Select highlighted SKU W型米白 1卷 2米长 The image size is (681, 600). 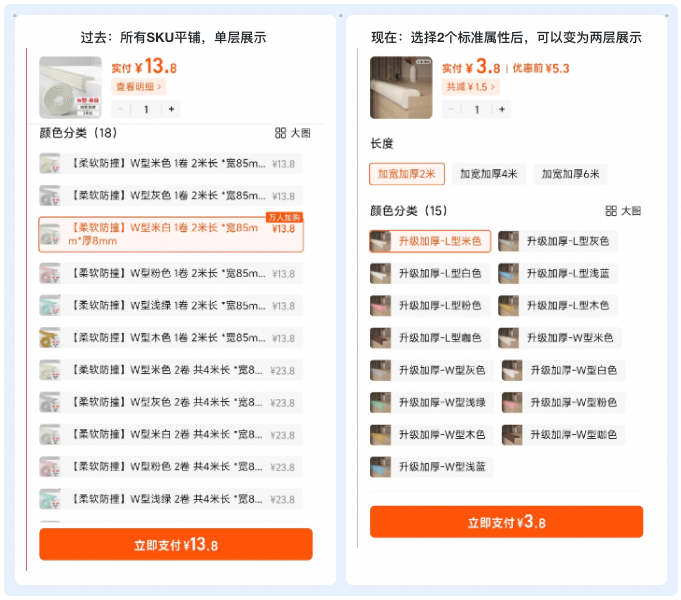coord(171,234)
